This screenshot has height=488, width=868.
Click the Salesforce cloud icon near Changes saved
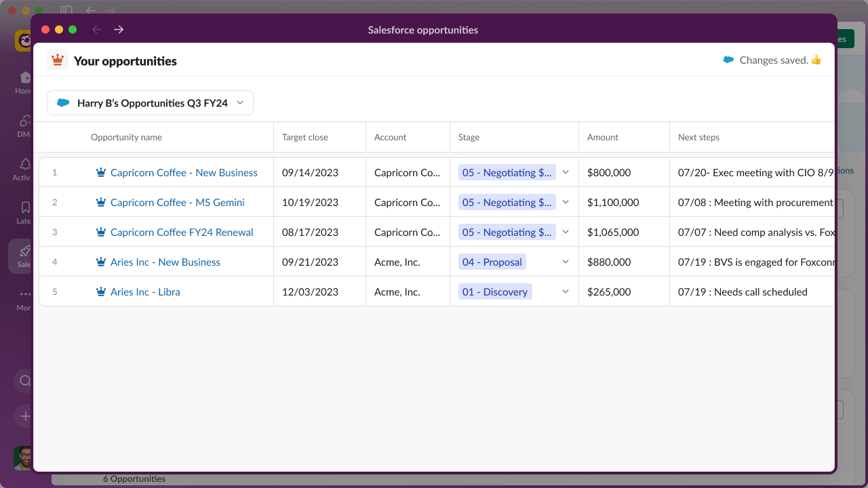(728, 60)
